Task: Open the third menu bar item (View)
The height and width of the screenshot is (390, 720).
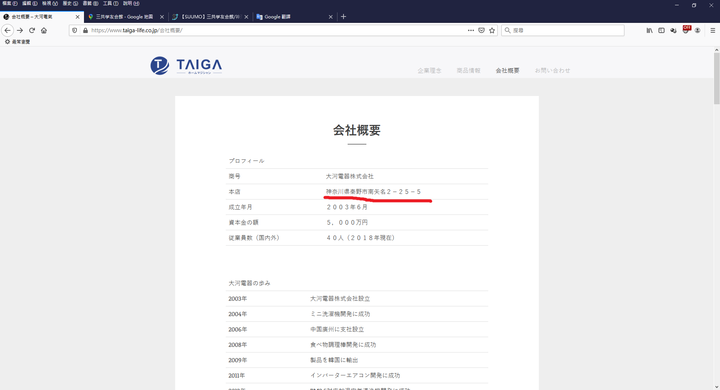Action: coord(50,3)
